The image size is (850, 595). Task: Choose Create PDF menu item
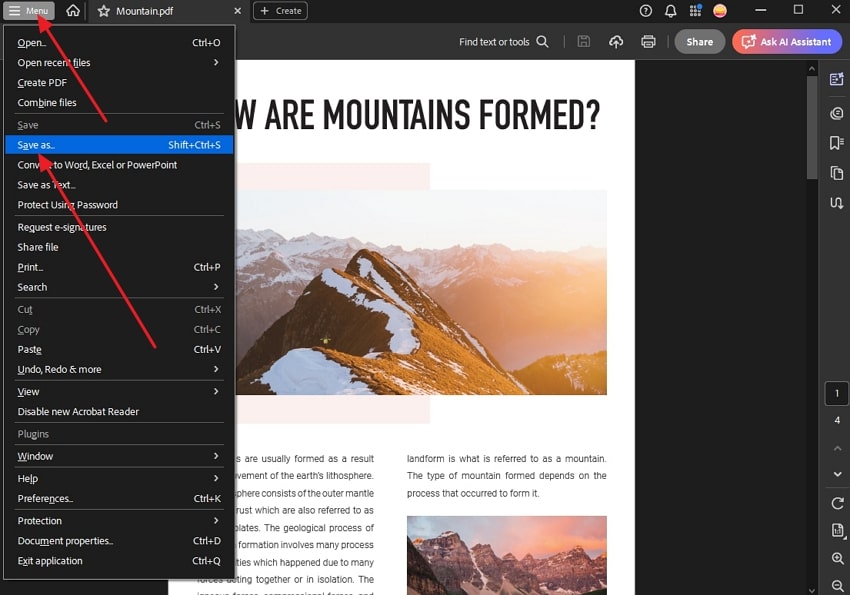(119, 83)
